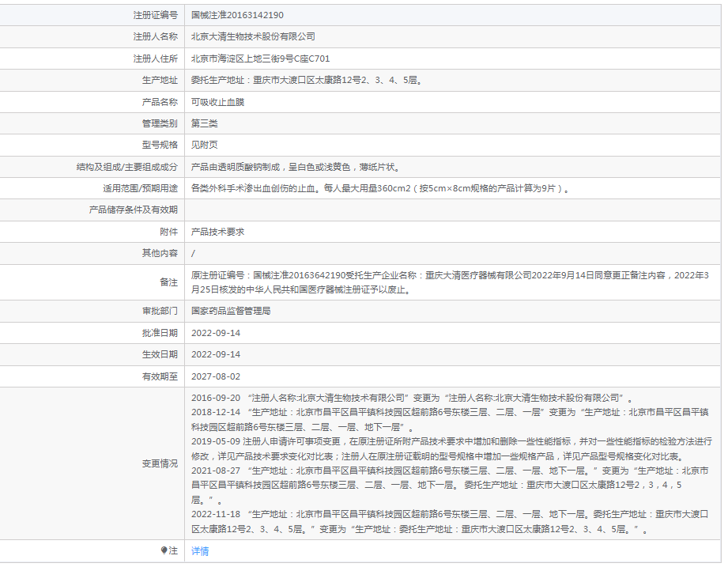Click the 批准日期 value 2022-09-14

(215, 333)
